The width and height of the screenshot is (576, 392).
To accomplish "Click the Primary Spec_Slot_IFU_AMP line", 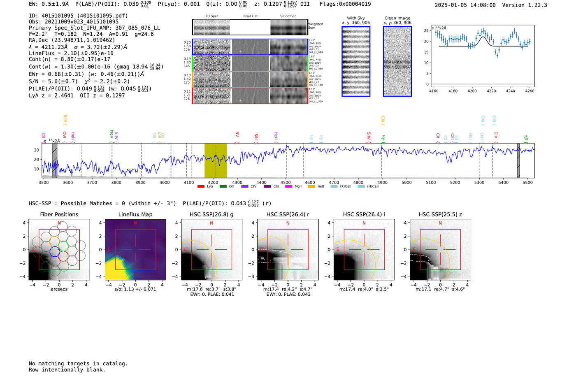I will coord(94,28).
